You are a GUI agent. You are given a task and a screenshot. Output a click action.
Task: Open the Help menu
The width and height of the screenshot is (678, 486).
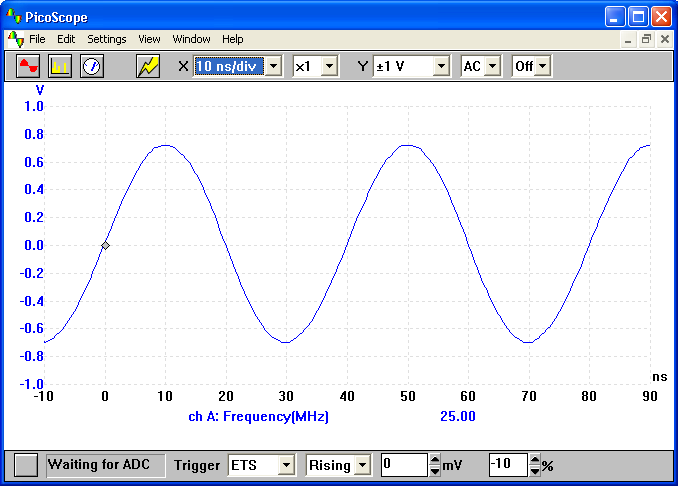[x=233, y=39]
